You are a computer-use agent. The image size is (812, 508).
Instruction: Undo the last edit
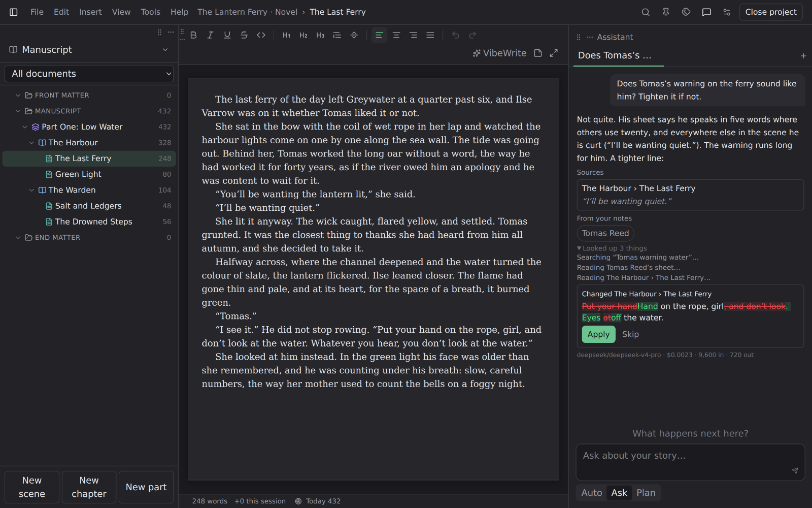456,35
